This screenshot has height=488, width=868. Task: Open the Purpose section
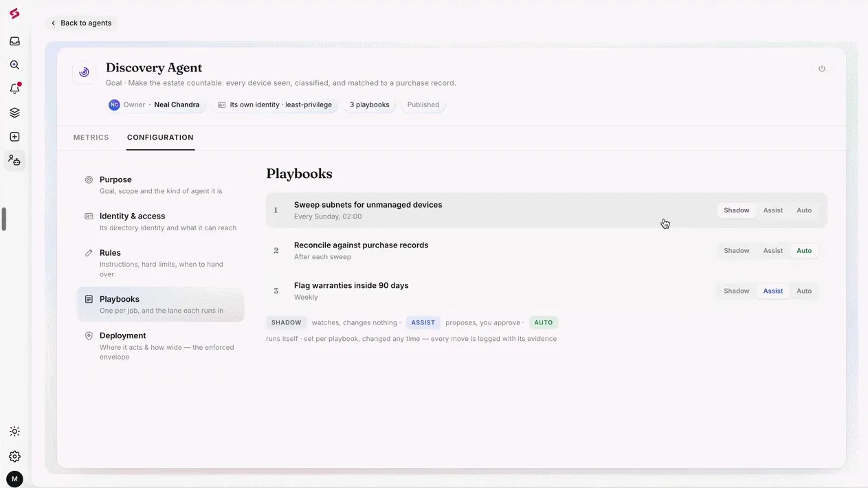pos(161,185)
